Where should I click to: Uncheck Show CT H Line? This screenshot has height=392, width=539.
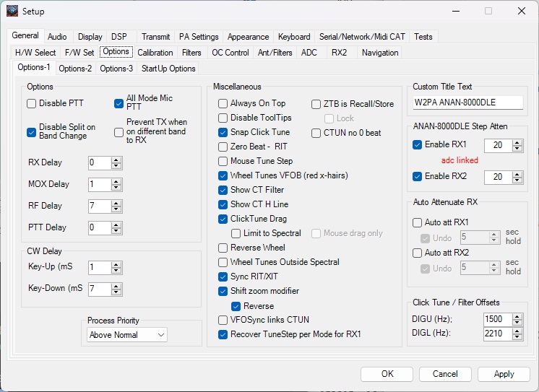click(223, 204)
